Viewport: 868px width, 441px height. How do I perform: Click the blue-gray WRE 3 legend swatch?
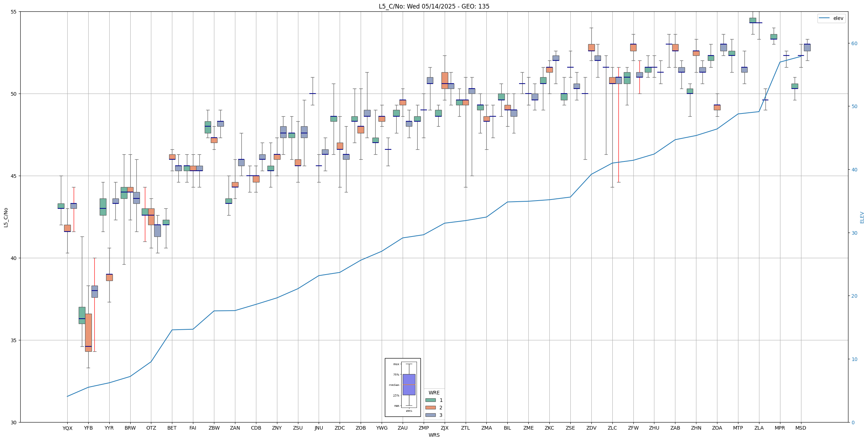click(430, 415)
